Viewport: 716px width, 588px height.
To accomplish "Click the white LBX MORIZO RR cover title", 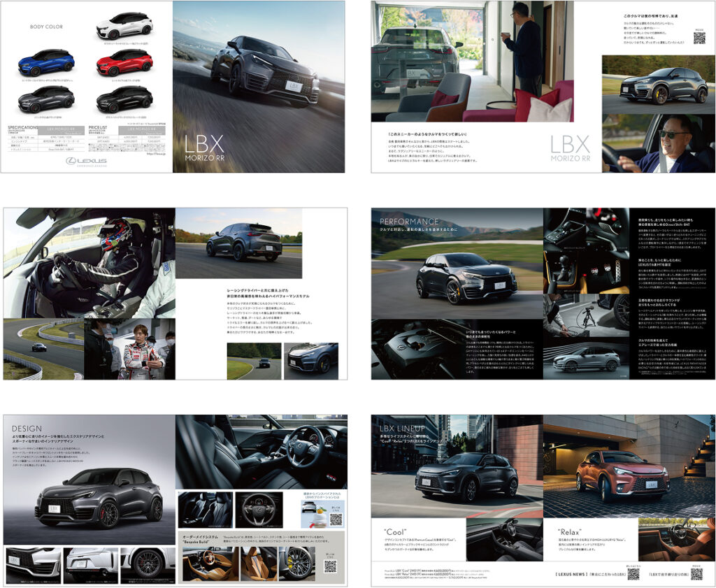I will [204, 148].
